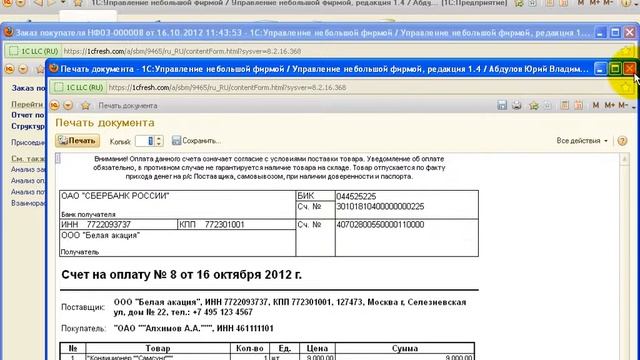This screenshot has height=360, width=640.
Task: Click the 'БИК' label cell
Action: (x=316, y=196)
